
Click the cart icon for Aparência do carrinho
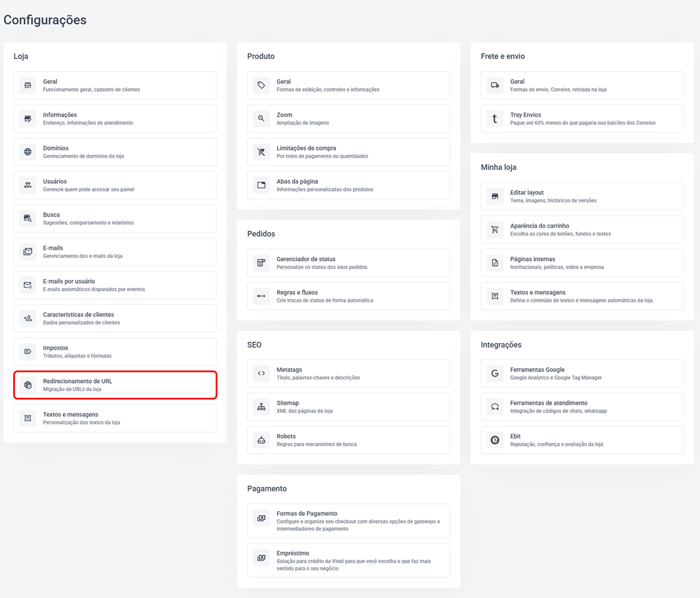pos(495,230)
